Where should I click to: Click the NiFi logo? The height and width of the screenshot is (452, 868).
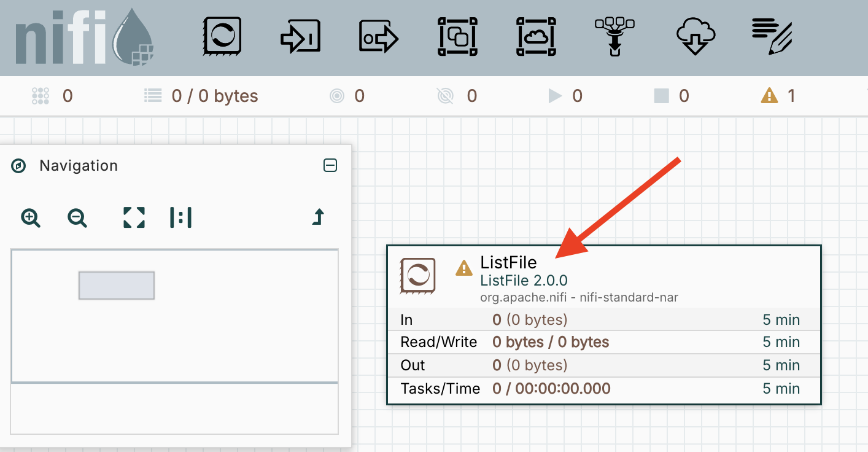(83, 38)
